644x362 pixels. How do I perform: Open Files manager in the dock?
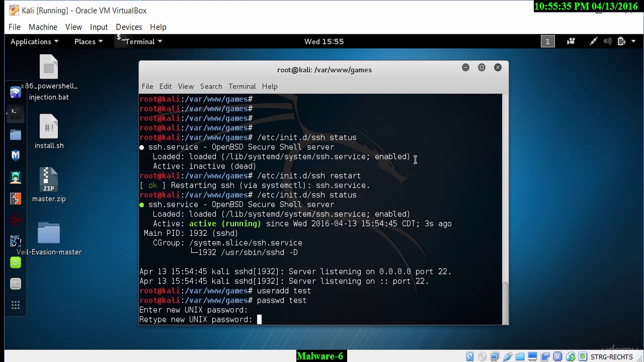(x=16, y=135)
